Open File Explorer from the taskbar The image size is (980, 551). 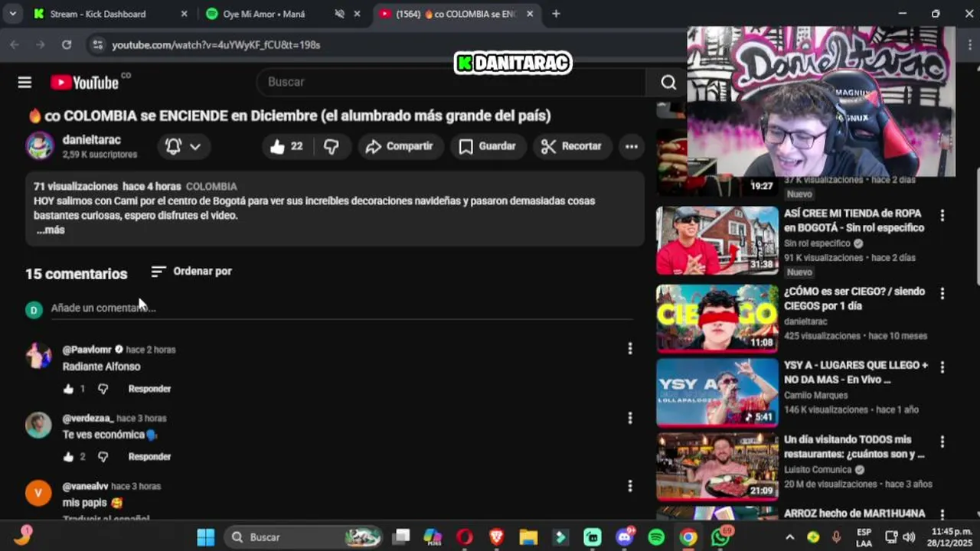(x=528, y=537)
